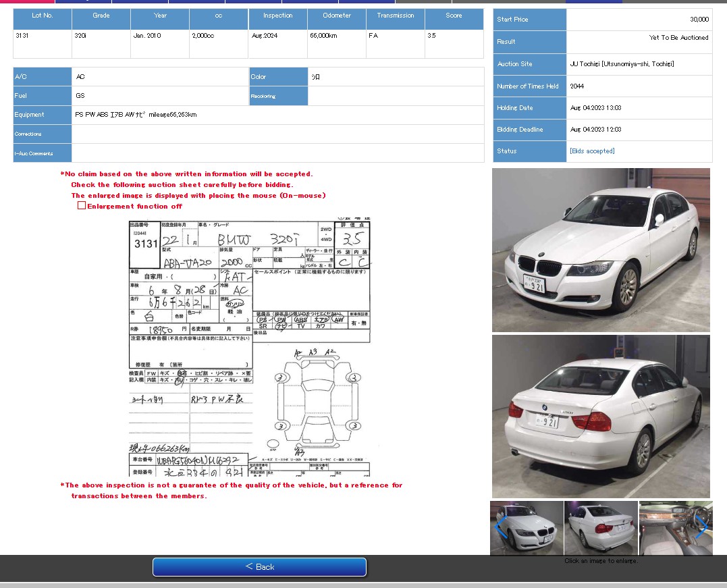Select the equipment list with mileage66,263km

(136, 115)
